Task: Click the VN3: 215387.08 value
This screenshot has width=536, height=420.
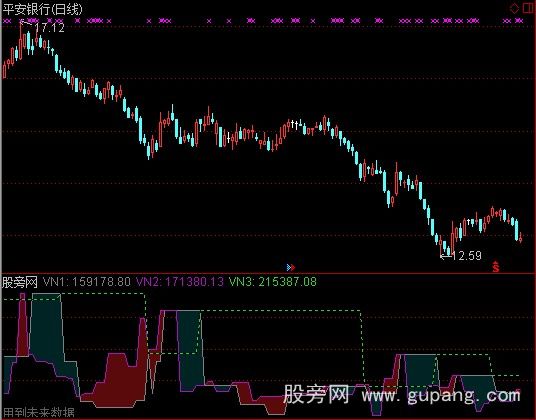Action: [x=273, y=282]
